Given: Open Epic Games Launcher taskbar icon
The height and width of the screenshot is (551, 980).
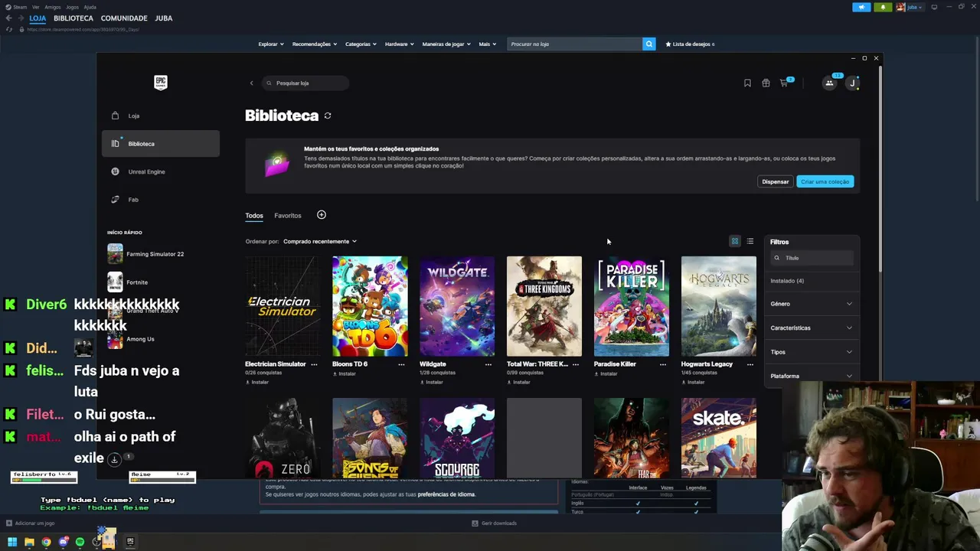Looking at the screenshot, I should tap(130, 542).
